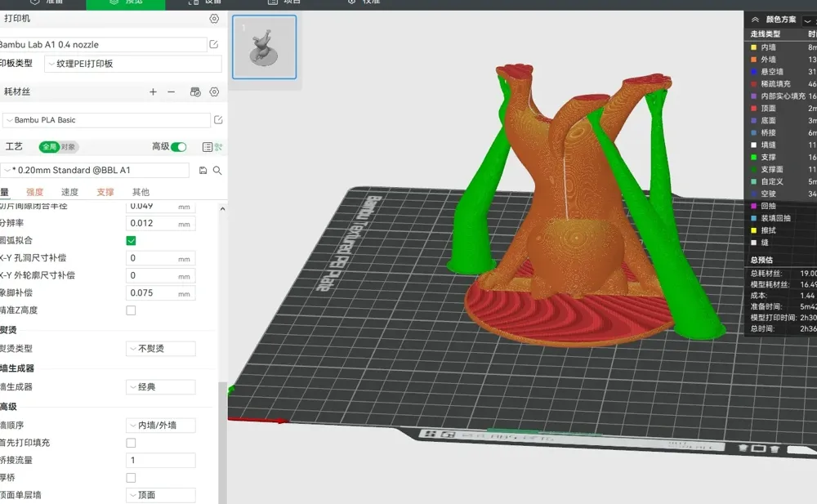Search process settings with magnifier icon
The width and height of the screenshot is (817, 504).
point(217,171)
